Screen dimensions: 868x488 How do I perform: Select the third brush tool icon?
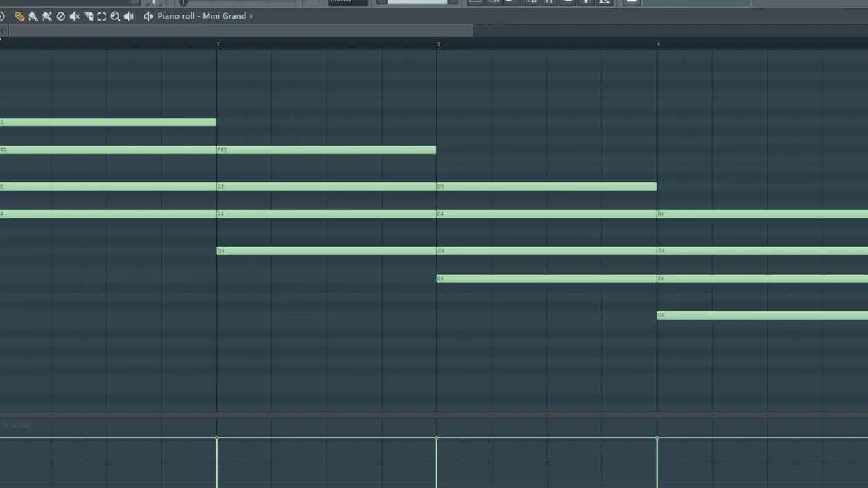47,16
